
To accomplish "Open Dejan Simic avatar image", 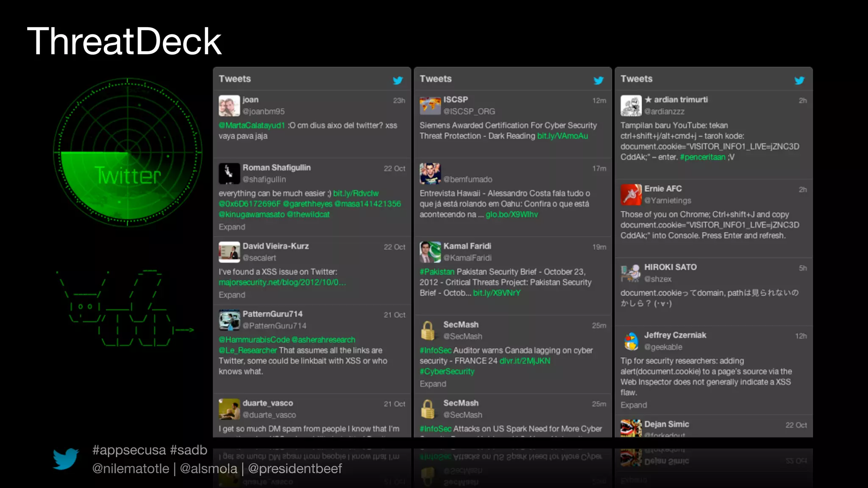I will (631, 428).
